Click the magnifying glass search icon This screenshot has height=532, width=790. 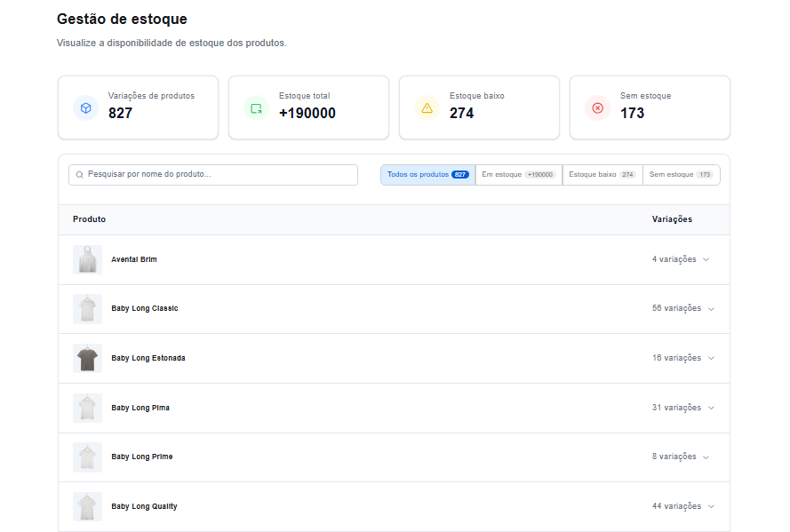click(x=80, y=175)
